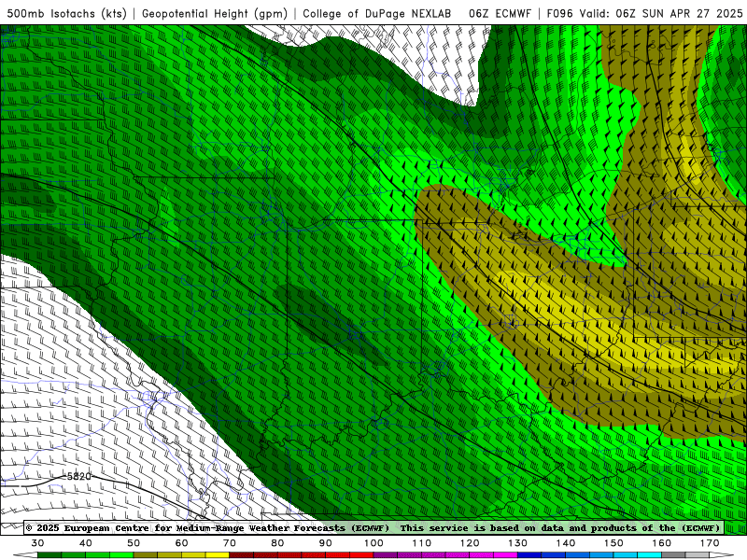Select the light gray swatch ending at 170

(698, 554)
